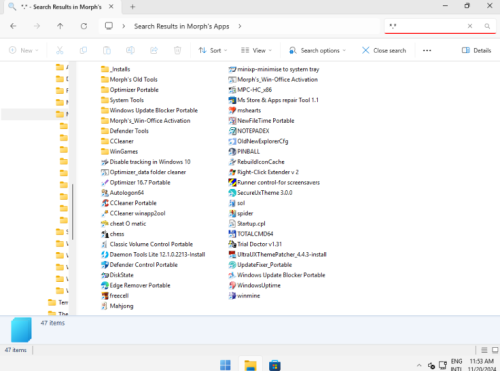Click the navigation pane scrollbar
The height and width of the screenshot is (371, 500).
coord(73,211)
